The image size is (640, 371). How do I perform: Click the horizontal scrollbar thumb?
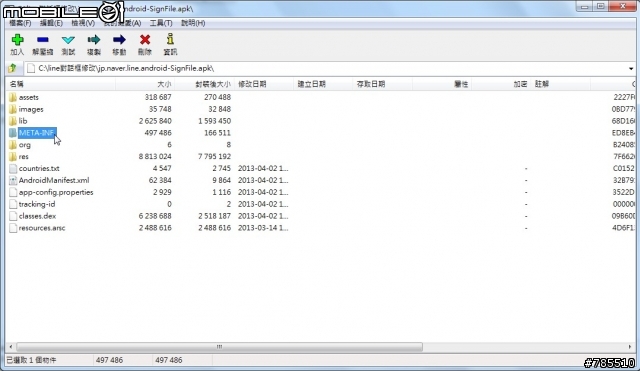click(220, 347)
